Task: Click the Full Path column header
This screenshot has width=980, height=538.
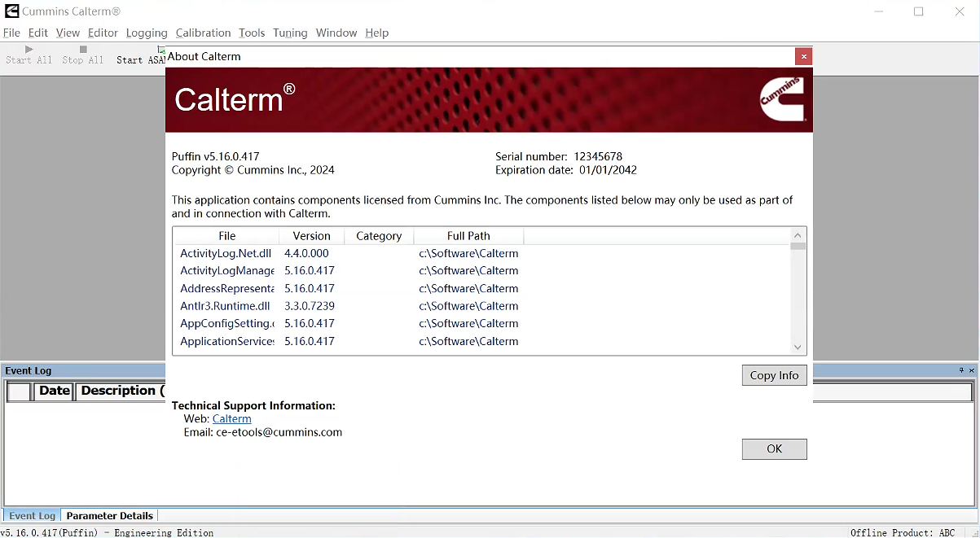Action: (x=468, y=236)
